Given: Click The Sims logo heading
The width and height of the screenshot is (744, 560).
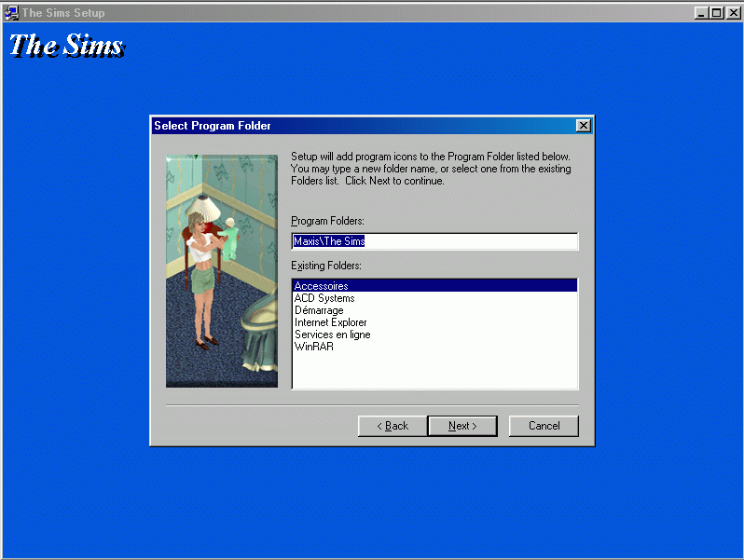Looking at the screenshot, I should tap(66, 46).
